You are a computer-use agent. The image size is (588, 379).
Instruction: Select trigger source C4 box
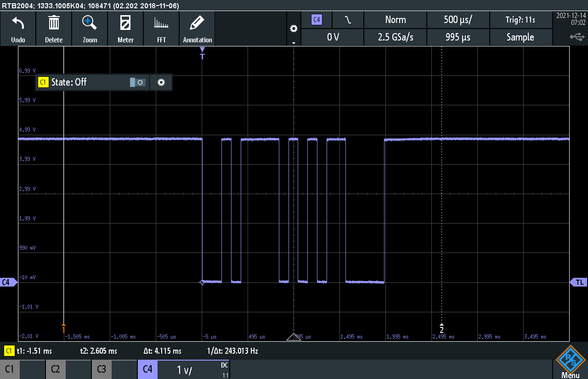(317, 20)
